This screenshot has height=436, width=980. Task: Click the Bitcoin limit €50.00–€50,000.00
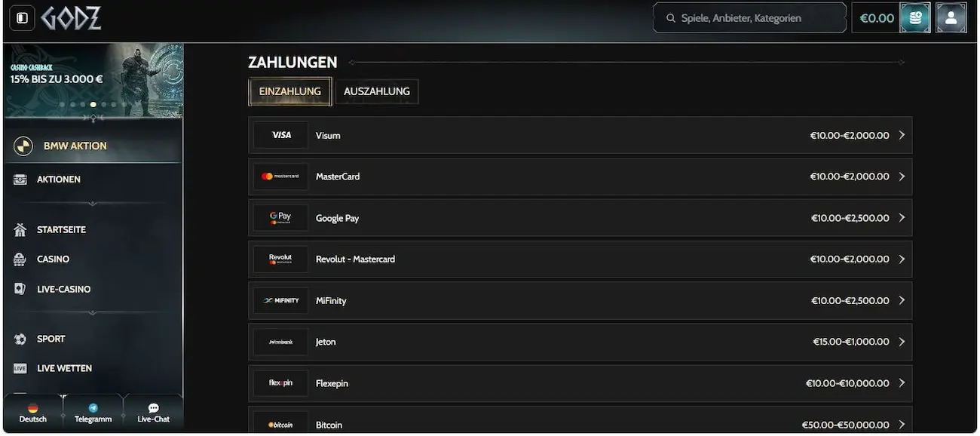(847, 425)
